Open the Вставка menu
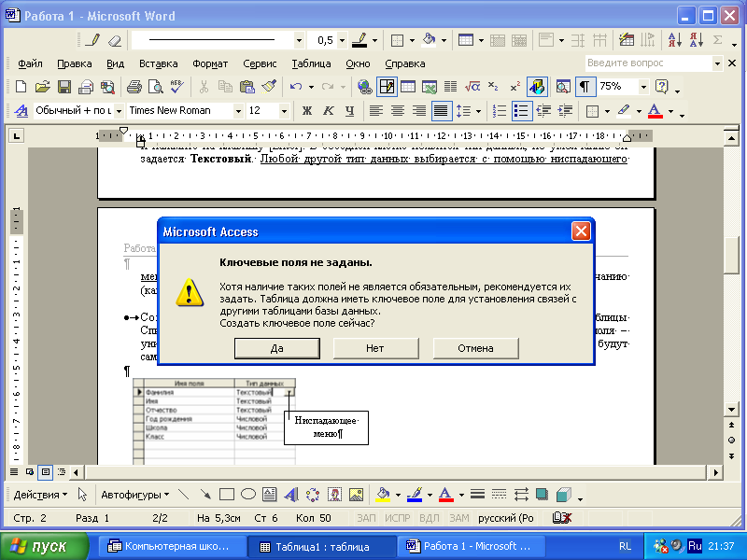Viewport: 747px width, 560px height. pyautogui.click(x=158, y=63)
